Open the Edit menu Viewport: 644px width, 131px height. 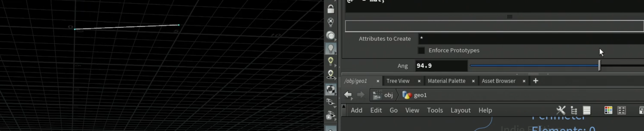(x=376, y=110)
